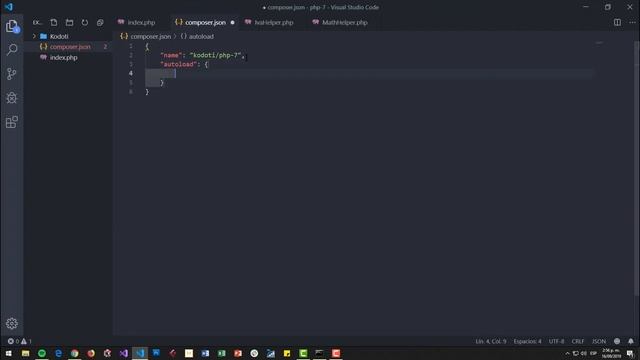Go to line via Ln 4, Col 9
This screenshot has height=360, width=640.
491,341
